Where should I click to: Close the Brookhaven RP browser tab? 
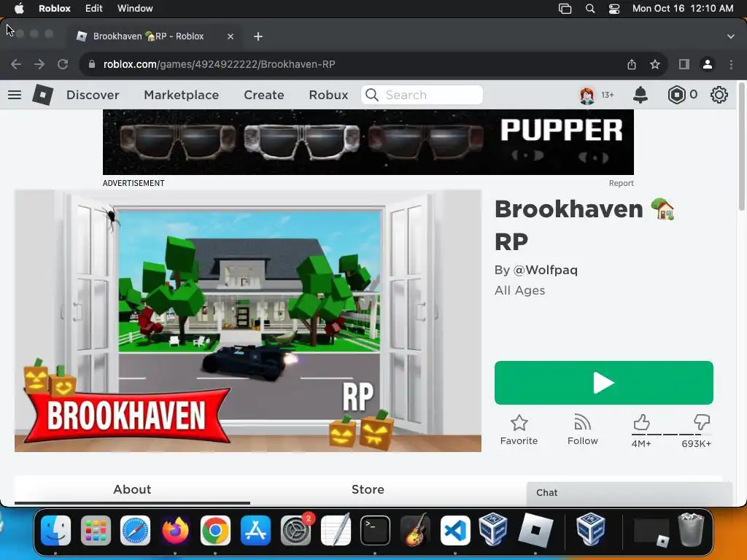(x=231, y=36)
